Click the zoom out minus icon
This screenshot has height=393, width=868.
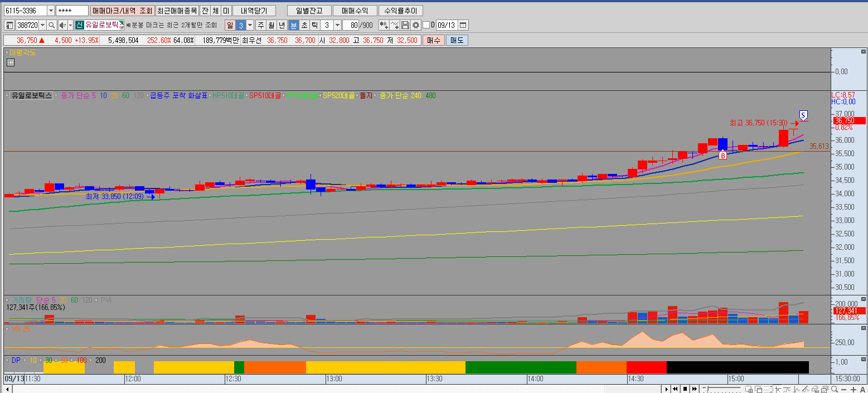[x=843, y=389]
